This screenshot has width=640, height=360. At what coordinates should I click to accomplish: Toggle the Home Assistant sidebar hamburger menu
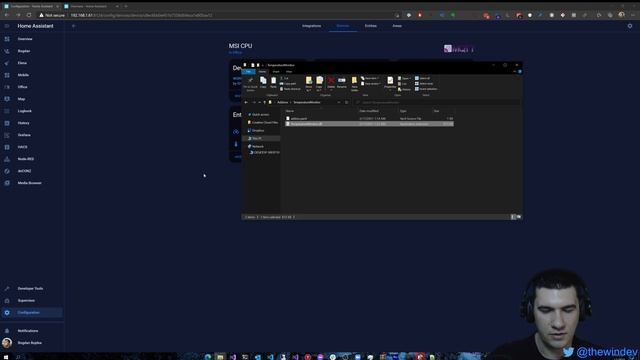(7, 26)
